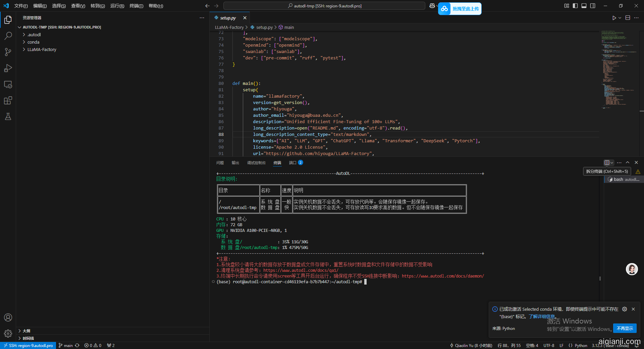
Task: Toggle the secondary side bar layout button
Action: [593, 6]
